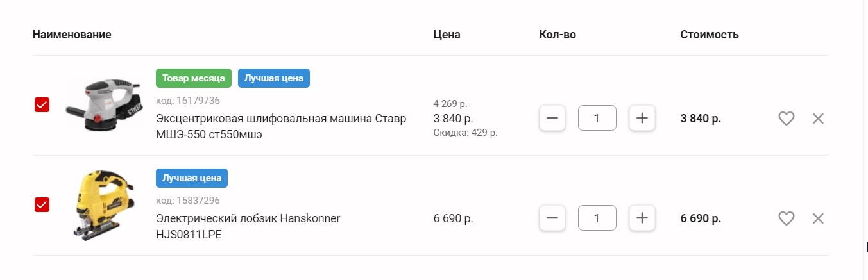Image resolution: width=868 pixels, height=280 pixels.
Task: Remove Hanskonner jigsaw from cart
Action: click(818, 218)
